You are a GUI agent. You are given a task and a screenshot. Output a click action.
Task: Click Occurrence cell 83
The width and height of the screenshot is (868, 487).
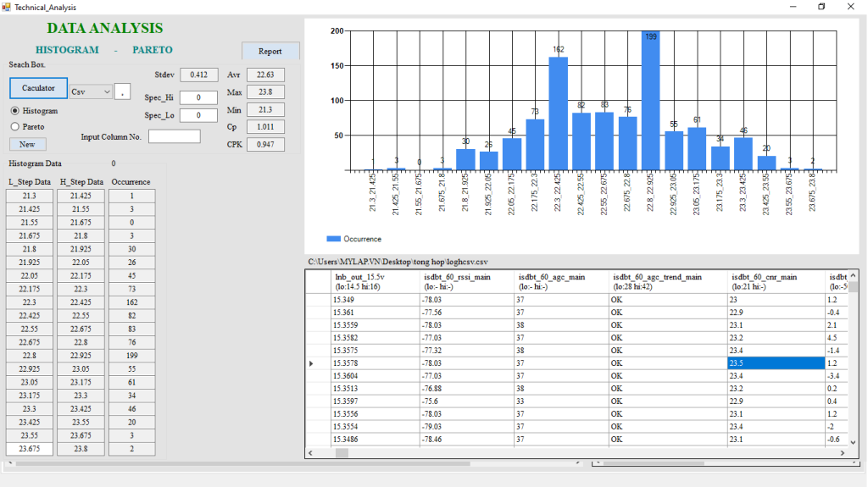coord(131,329)
